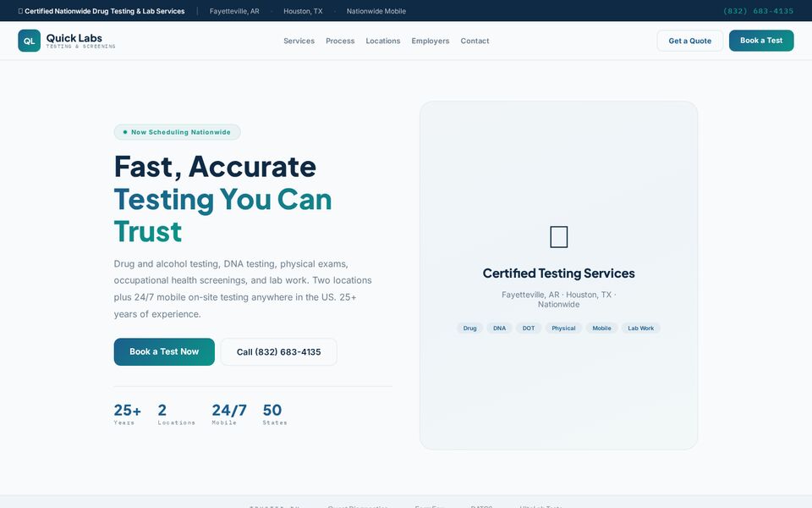Click the 50 States stat
The image size is (812, 508).
tap(274, 414)
